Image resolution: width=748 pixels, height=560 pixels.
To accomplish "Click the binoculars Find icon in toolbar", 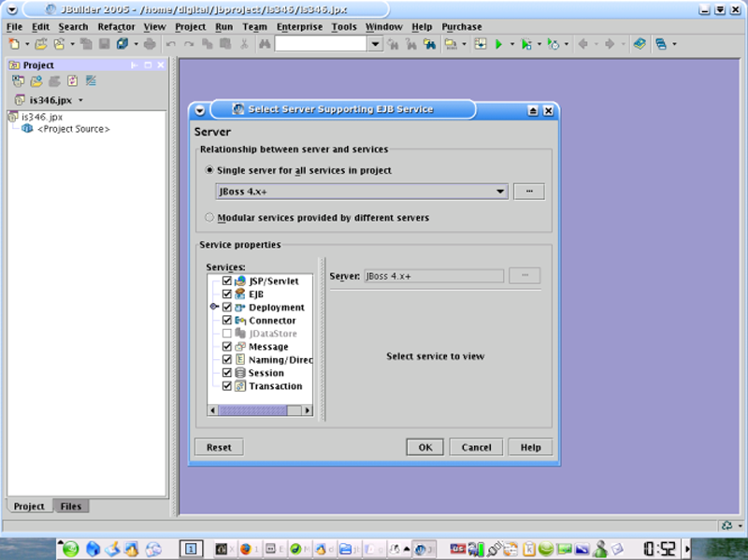I will tap(395, 44).
